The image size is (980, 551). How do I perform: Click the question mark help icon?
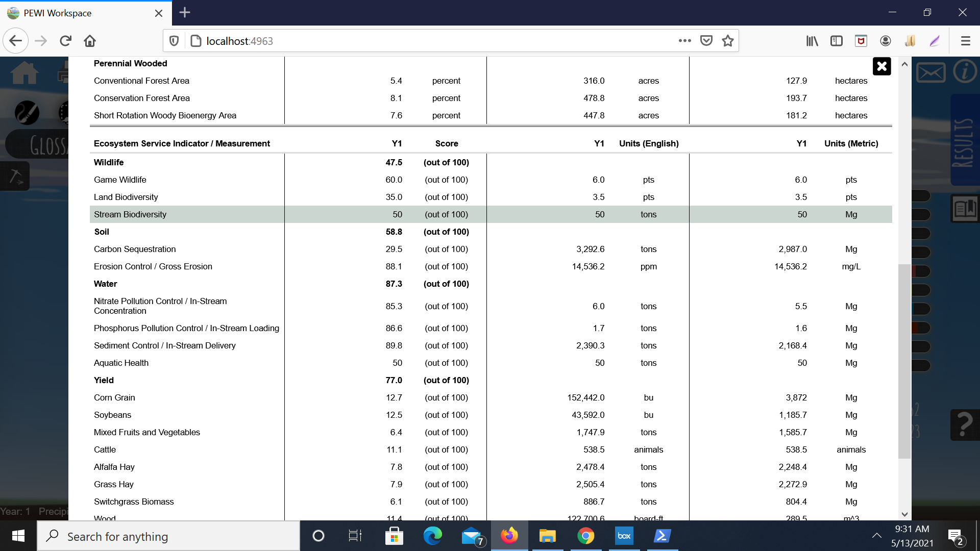tap(964, 424)
